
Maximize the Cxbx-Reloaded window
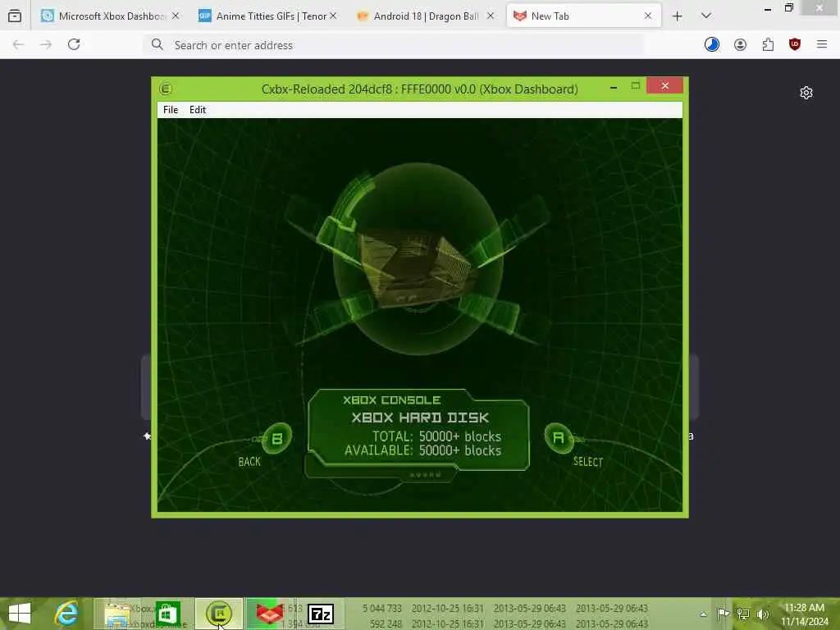pyautogui.click(x=636, y=85)
